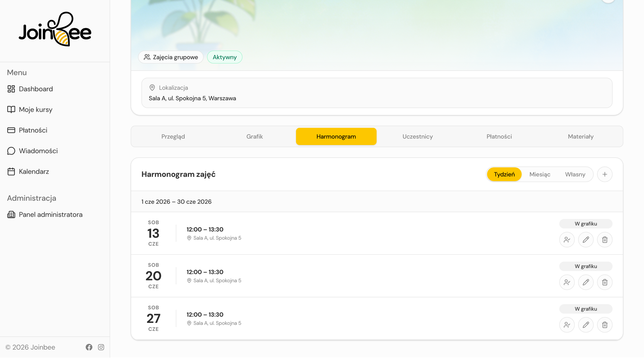The image size is (644, 358).
Task: Switch schedule view to Własny
Action: click(575, 174)
